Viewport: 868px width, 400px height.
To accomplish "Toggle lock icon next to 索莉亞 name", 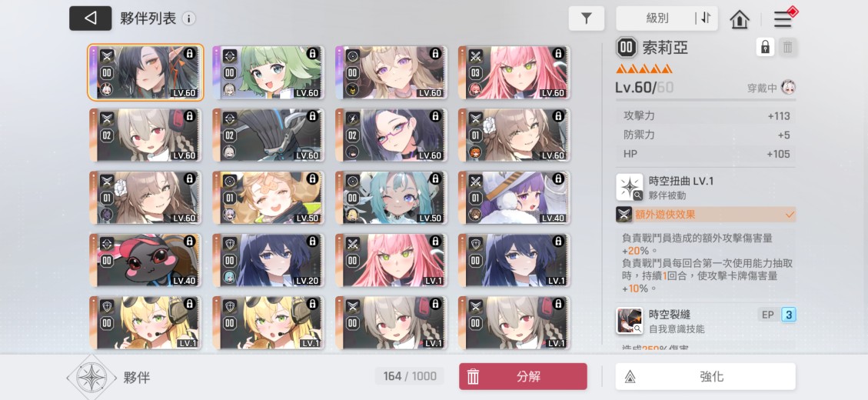I will click(765, 47).
